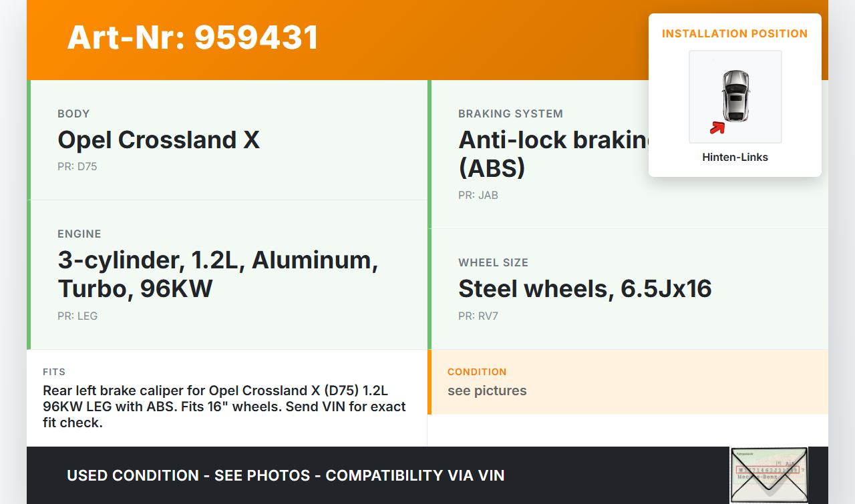
Task: Click the VIN envelope icon in footer
Action: click(769, 475)
